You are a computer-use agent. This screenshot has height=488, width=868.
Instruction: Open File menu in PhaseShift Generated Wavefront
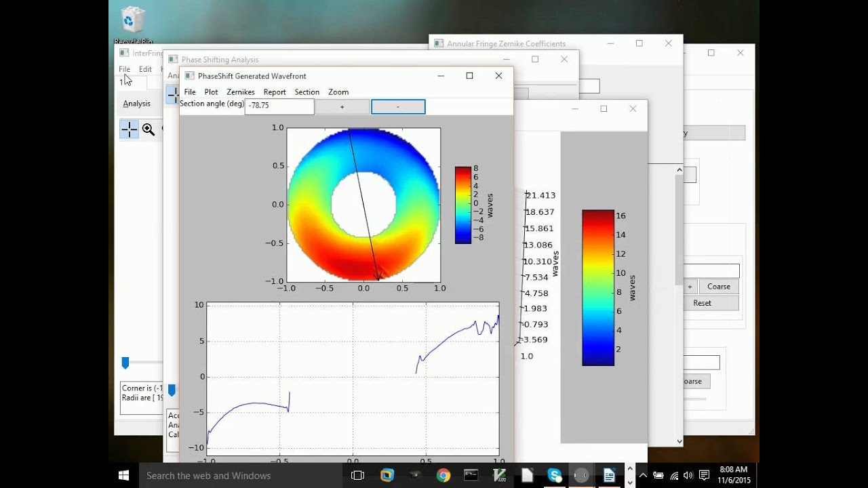coord(190,92)
